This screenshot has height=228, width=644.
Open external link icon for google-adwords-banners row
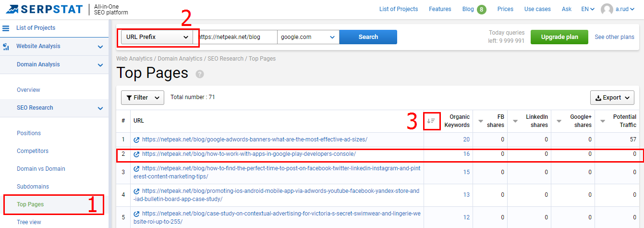coord(136,139)
